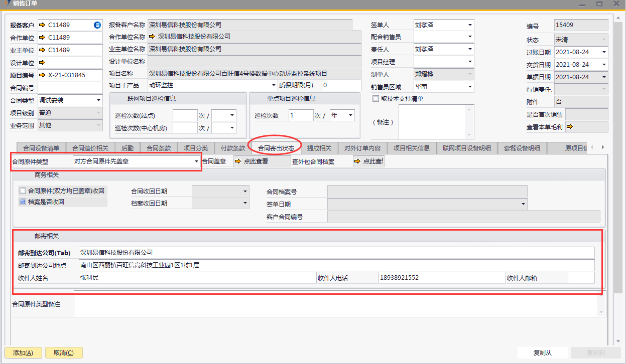The height and width of the screenshot is (364, 626).
Task: Click the 查看本单毛利 arrow icon
Action: (x=570, y=127)
